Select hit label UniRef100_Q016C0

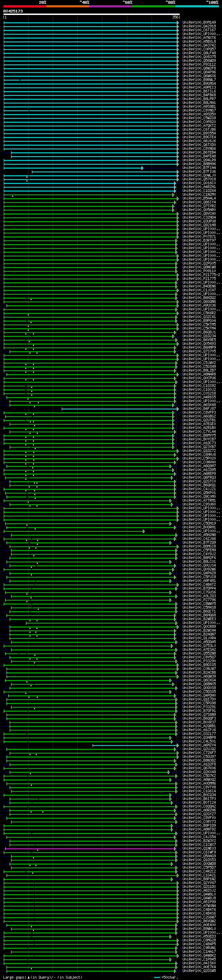199,183
